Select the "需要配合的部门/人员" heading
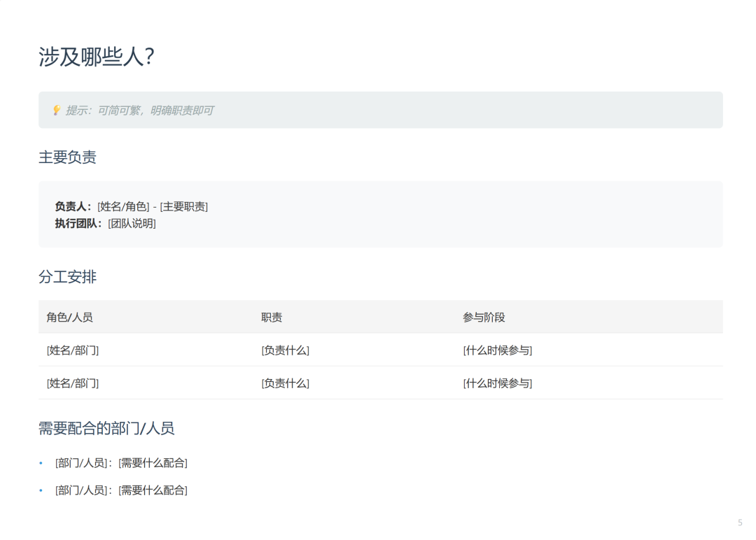This screenshot has width=756, height=540. 106,428
